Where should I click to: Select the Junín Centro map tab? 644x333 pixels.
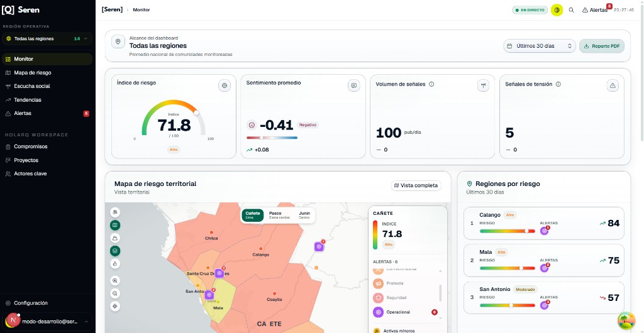(x=304, y=215)
